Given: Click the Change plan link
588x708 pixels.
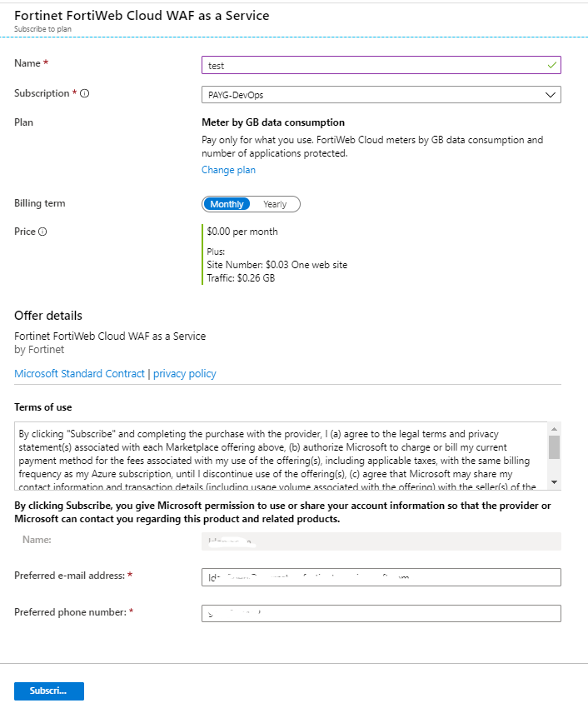Looking at the screenshot, I should tap(228, 169).
